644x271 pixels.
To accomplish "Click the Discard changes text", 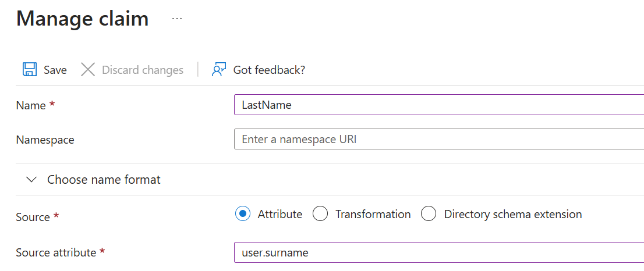I will click(x=143, y=70).
